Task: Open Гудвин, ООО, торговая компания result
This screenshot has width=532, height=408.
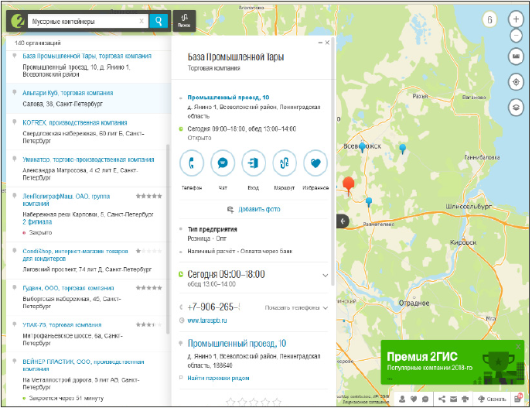Action: click(68, 288)
